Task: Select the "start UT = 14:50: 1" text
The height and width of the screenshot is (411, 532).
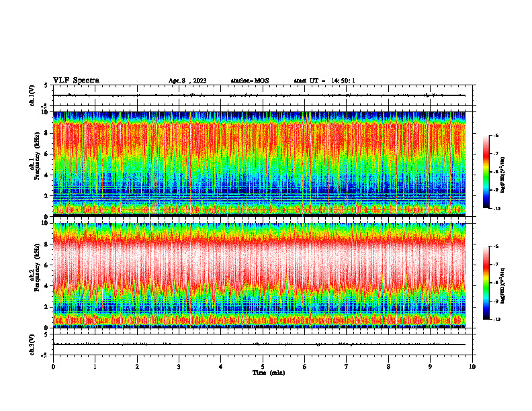Action: click(x=324, y=81)
